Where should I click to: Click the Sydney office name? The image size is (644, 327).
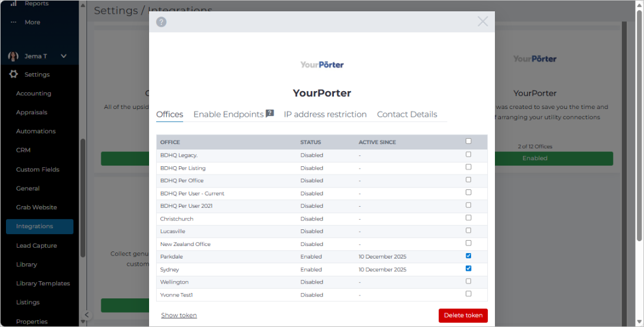click(169, 270)
